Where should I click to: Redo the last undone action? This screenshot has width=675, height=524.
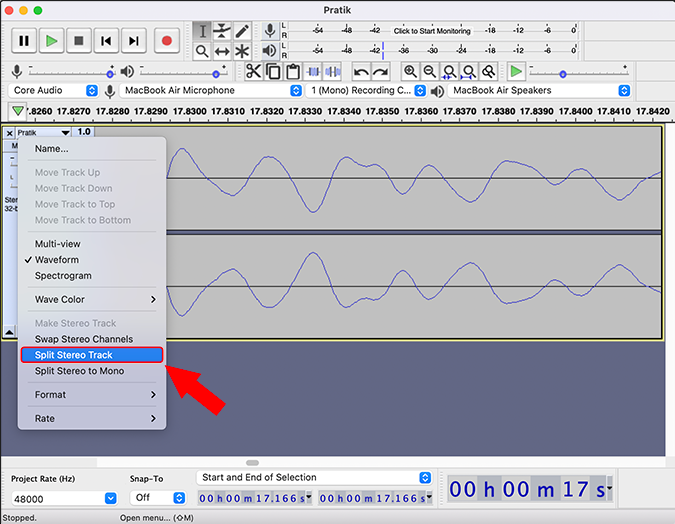click(381, 71)
